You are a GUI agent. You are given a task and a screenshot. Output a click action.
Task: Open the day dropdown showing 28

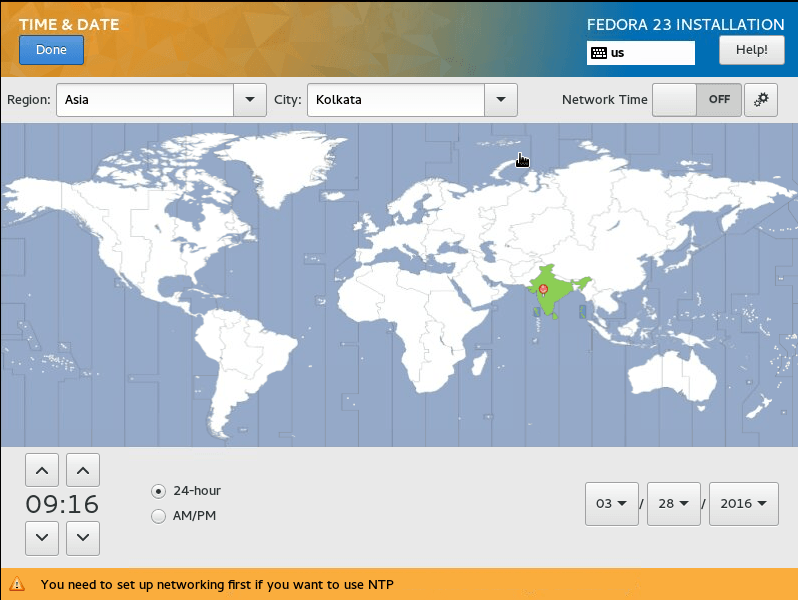[673, 504]
